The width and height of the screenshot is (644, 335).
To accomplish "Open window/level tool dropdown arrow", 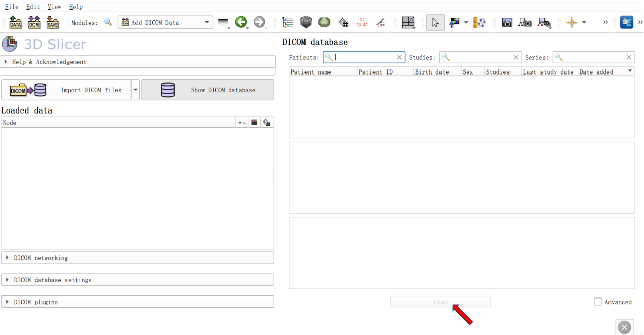I will tap(466, 23).
